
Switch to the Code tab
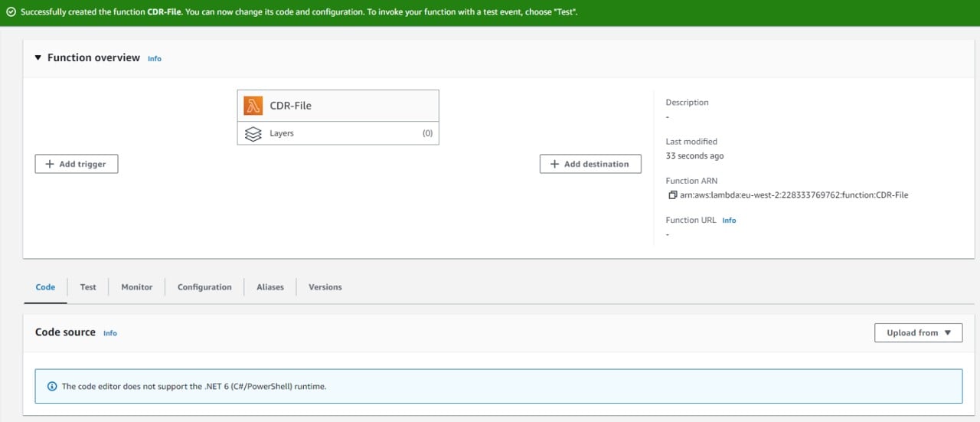(x=45, y=287)
